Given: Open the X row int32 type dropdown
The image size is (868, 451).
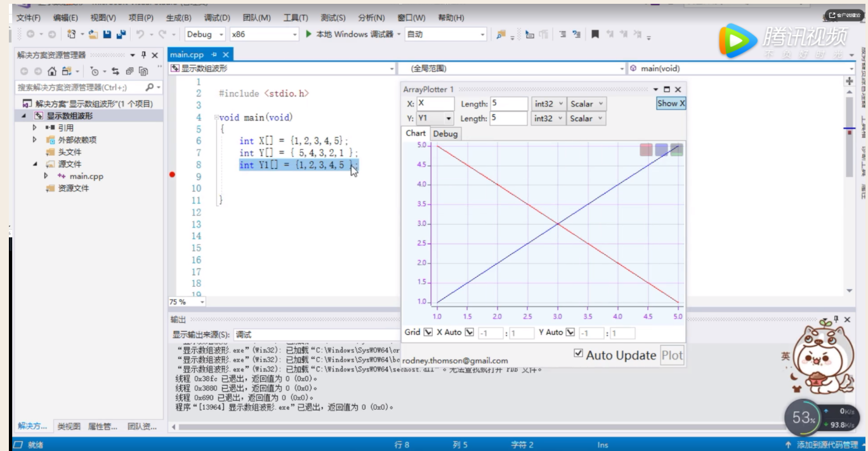Looking at the screenshot, I should coord(549,104).
